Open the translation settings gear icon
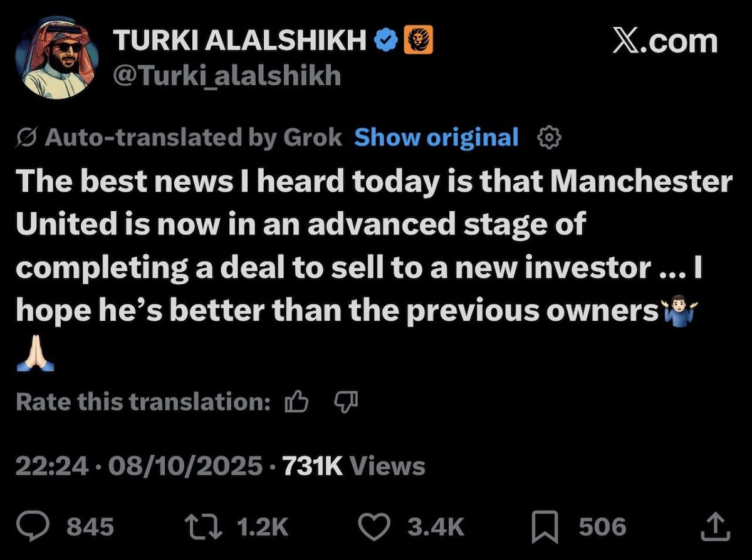Screen dimensions: 752x560 click(x=548, y=138)
